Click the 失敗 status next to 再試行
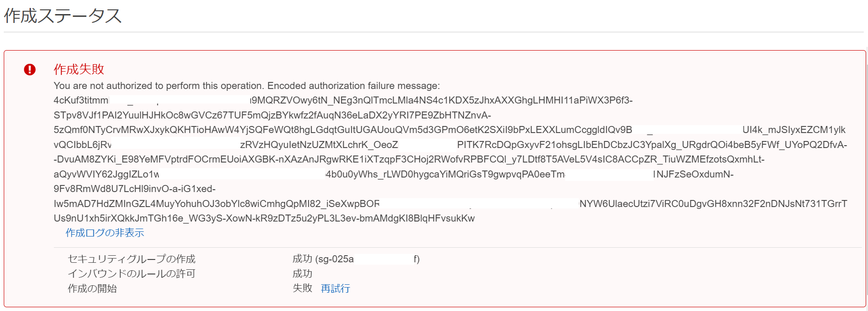The width and height of the screenshot is (868, 311). [x=302, y=288]
